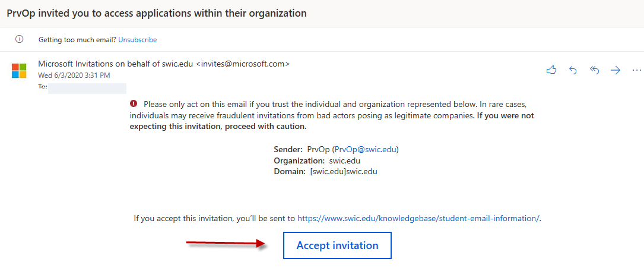Click the Domain: [swic.edu]swic.edu line

click(325, 171)
